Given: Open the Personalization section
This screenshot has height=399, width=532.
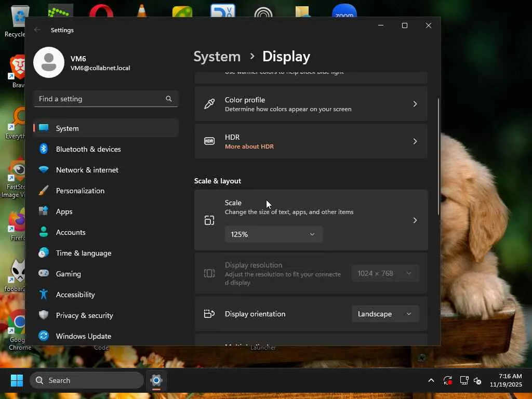Looking at the screenshot, I should coord(106,190).
